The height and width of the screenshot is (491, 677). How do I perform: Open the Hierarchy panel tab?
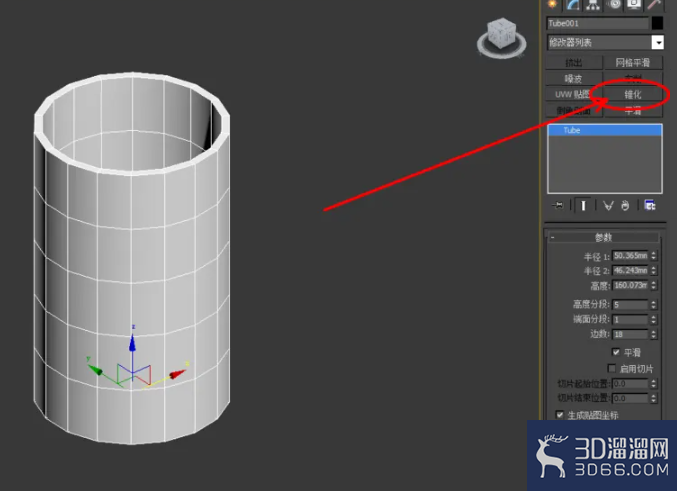[593, 4]
